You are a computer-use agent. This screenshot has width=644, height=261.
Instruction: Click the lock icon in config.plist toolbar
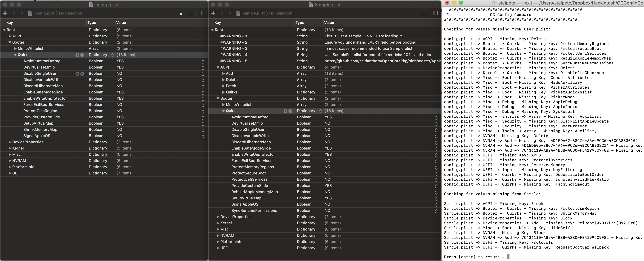coord(181,13)
